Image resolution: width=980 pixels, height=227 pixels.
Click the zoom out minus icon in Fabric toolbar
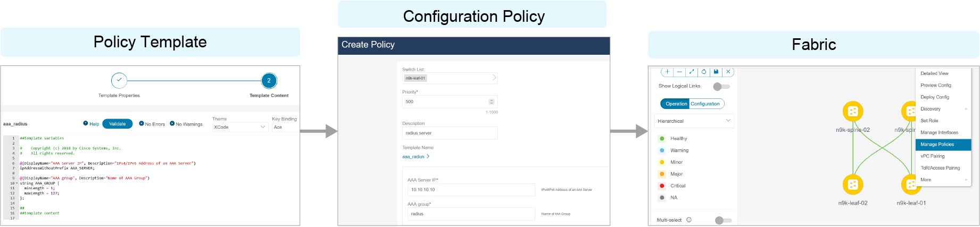tap(679, 72)
